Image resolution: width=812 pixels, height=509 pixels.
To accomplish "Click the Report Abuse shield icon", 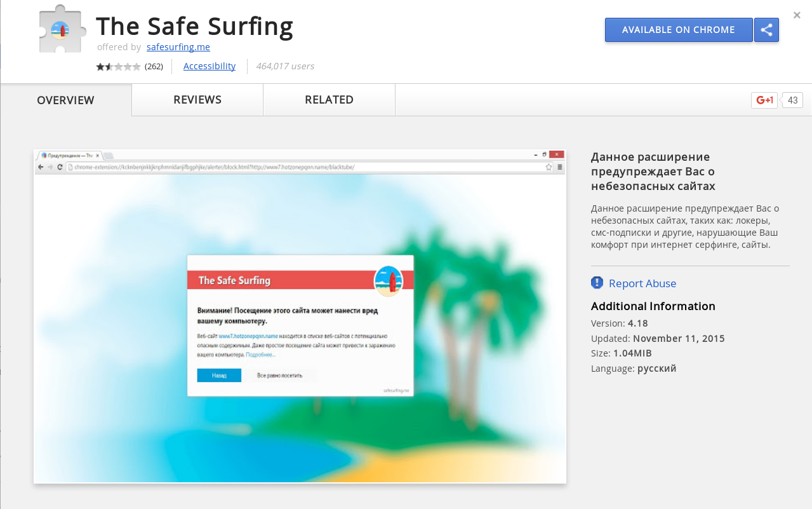I will click(597, 283).
